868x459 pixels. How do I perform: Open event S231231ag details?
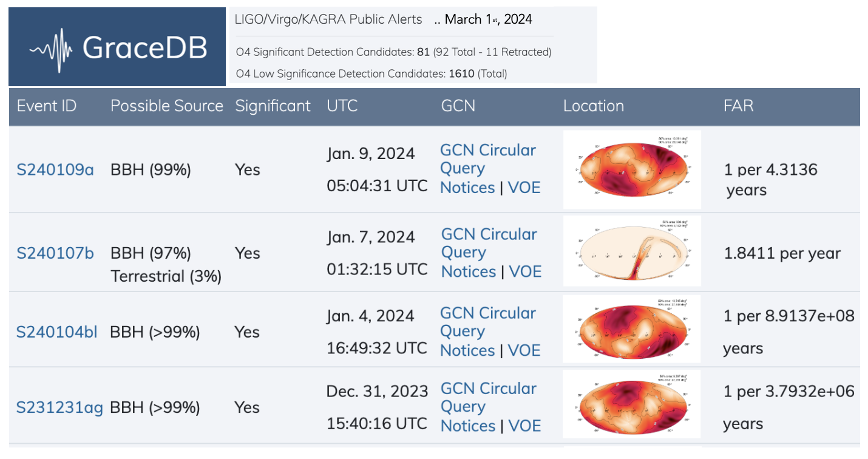pos(59,407)
